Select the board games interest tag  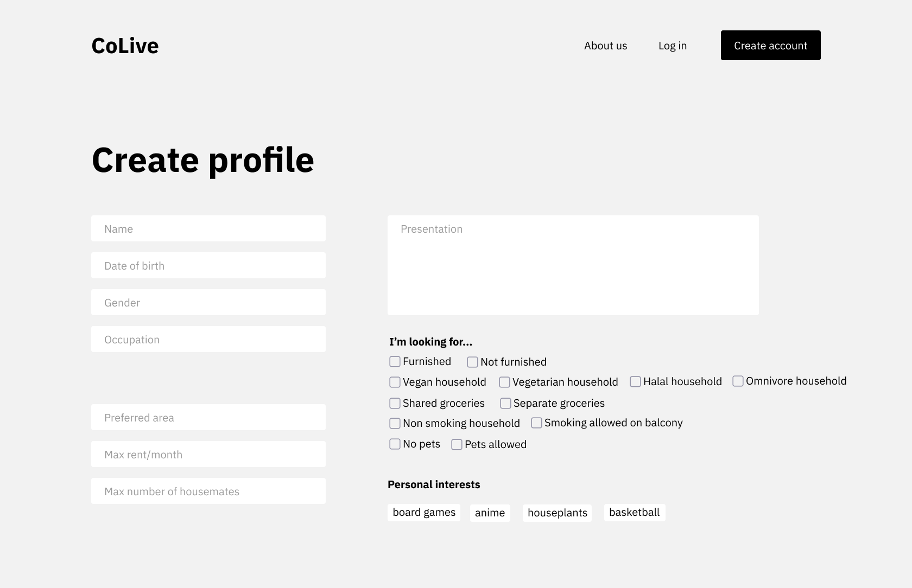pyautogui.click(x=424, y=512)
